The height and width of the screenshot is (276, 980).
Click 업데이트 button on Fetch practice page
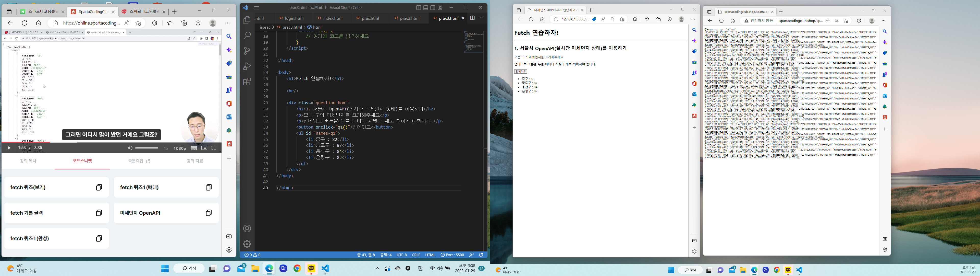pos(520,71)
